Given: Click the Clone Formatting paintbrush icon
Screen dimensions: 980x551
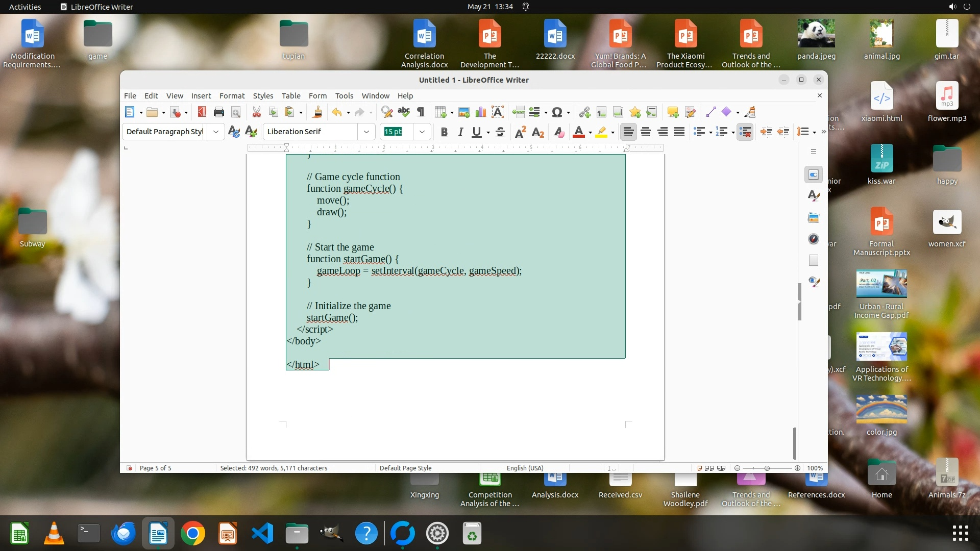Looking at the screenshot, I should pos(317,112).
